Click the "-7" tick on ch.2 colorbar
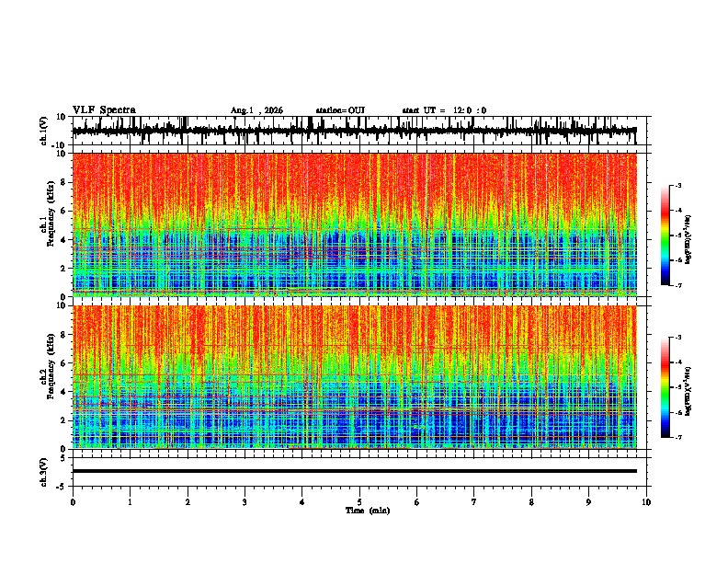The height and width of the screenshot is (563, 728). click(x=677, y=437)
